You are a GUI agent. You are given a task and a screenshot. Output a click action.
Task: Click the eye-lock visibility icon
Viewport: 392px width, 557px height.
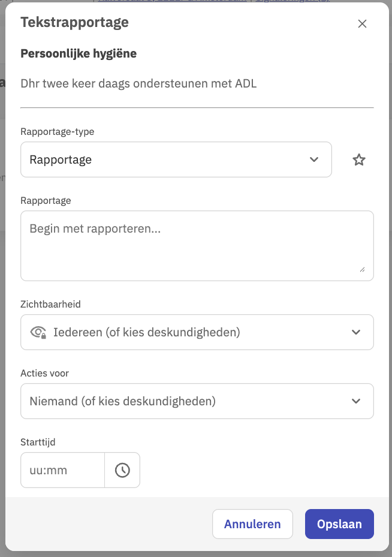click(x=38, y=332)
